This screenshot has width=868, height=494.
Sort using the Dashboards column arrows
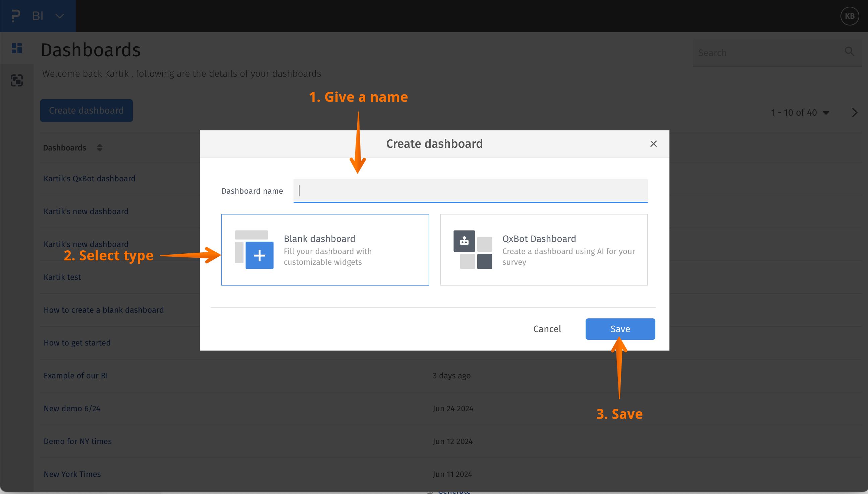[100, 147]
